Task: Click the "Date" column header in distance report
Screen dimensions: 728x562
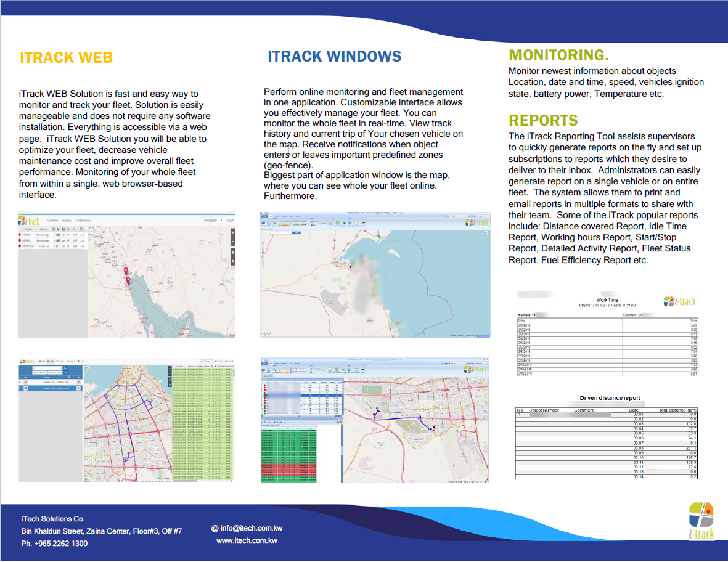Action: pyautogui.click(x=634, y=410)
